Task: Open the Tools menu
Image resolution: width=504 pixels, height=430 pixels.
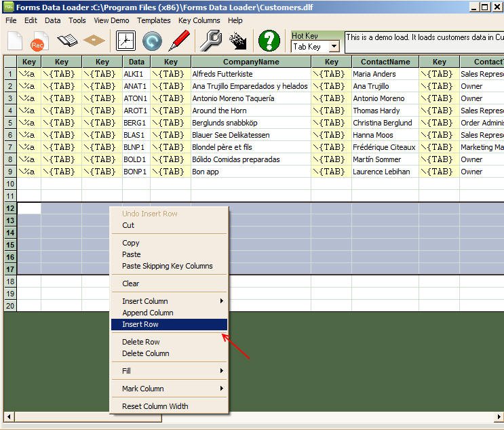Action: point(77,20)
